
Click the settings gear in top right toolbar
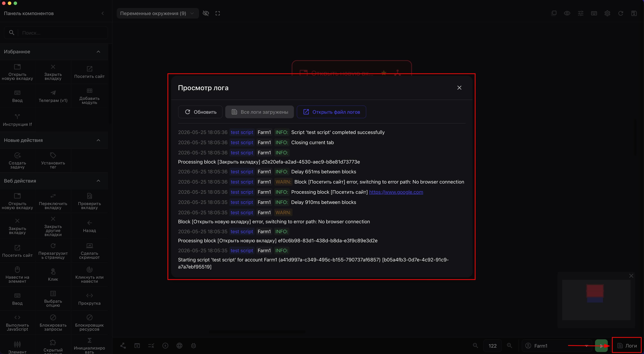tap(607, 13)
